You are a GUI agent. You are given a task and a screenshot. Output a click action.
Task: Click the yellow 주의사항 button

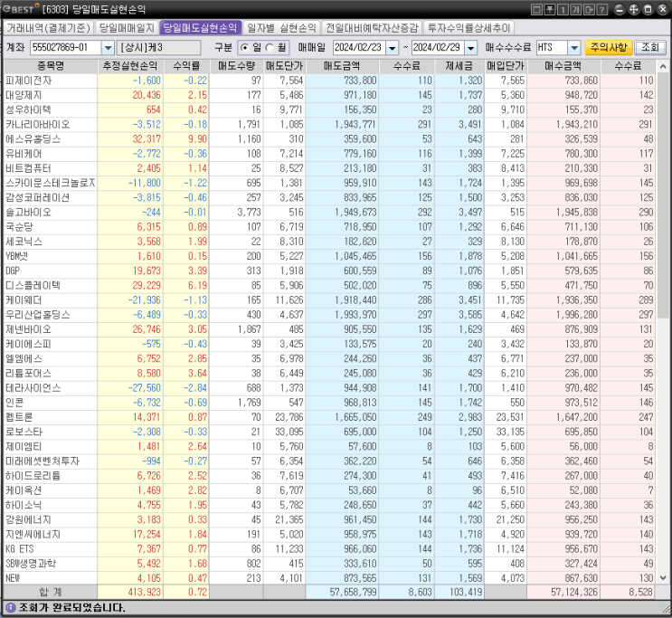point(609,47)
